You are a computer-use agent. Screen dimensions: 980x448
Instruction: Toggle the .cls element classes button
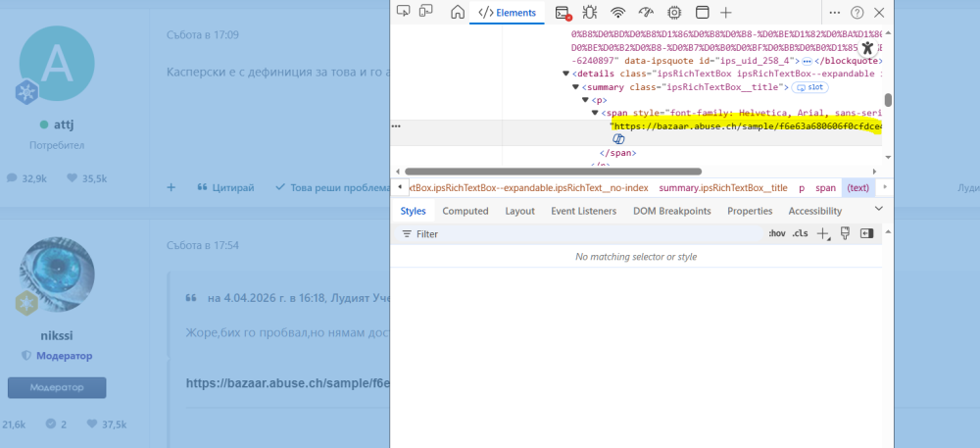(800, 233)
